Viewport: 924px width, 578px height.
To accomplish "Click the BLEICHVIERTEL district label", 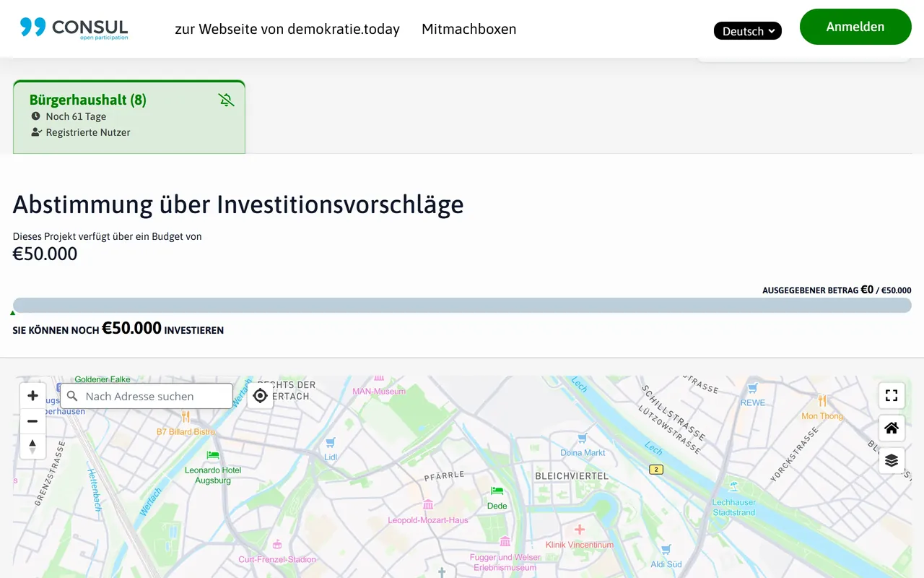I will 572,476.
